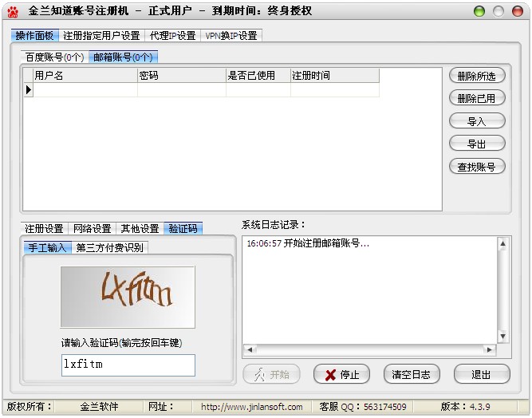Click 导出 button
Image resolution: width=532 pixels, height=418 pixels.
[x=477, y=144]
